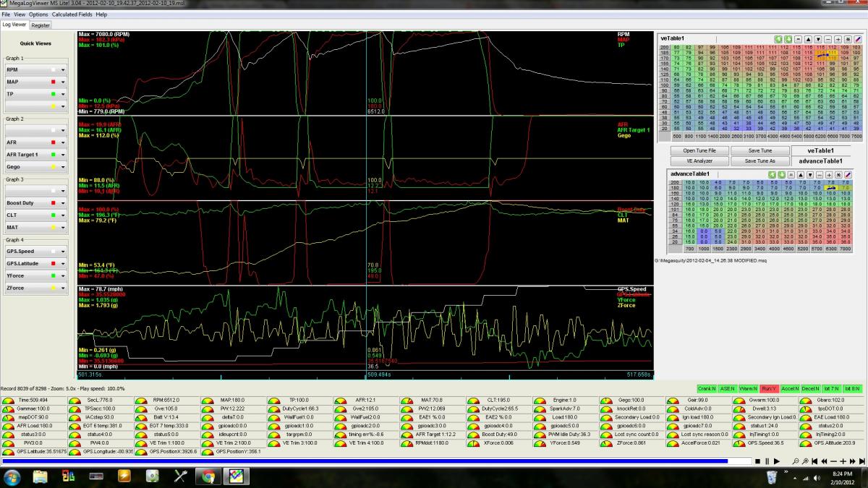This screenshot has height=488, width=868.
Task: Open the AFR Target 1 field dropdown
Action: coord(63,155)
